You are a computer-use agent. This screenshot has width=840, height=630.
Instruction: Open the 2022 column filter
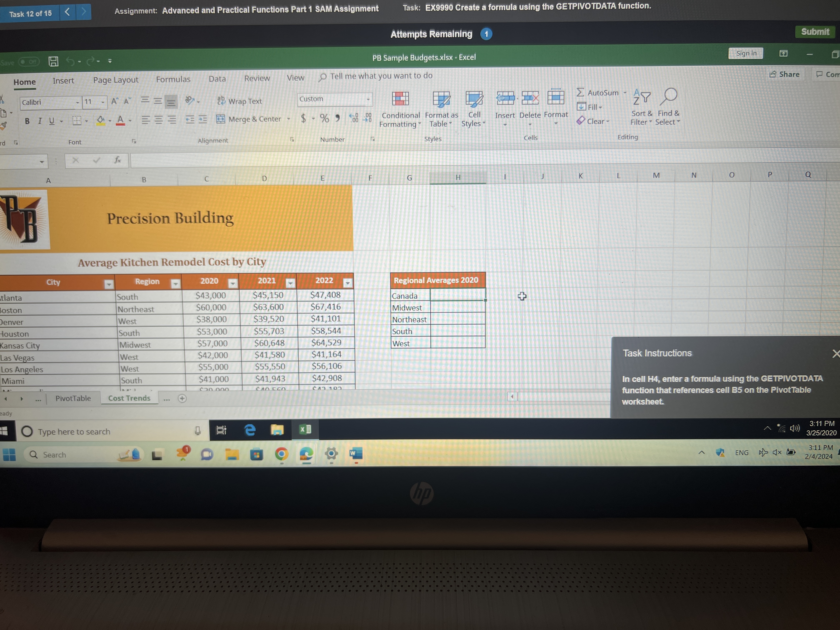pos(347,284)
